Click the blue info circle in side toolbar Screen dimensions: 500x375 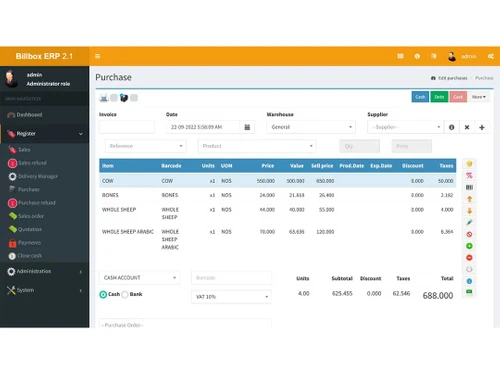pyautogui.click(x=469, y=281)
